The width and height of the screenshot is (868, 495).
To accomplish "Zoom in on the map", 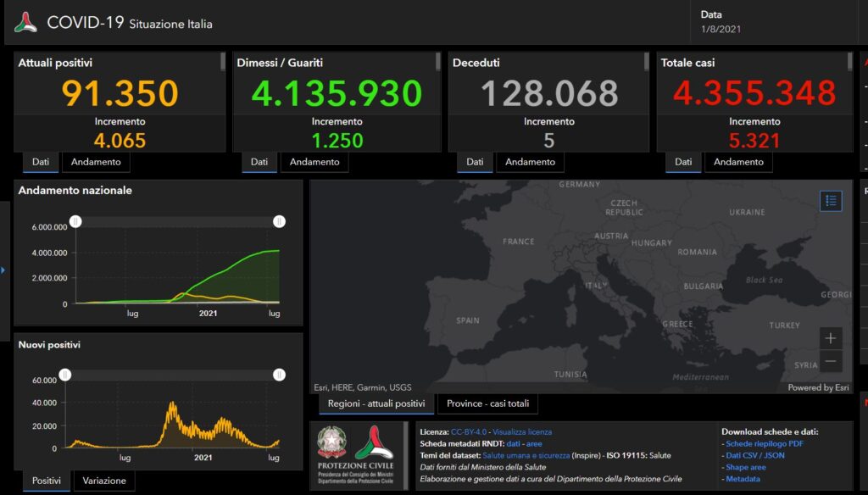I will tap(831, 337).
